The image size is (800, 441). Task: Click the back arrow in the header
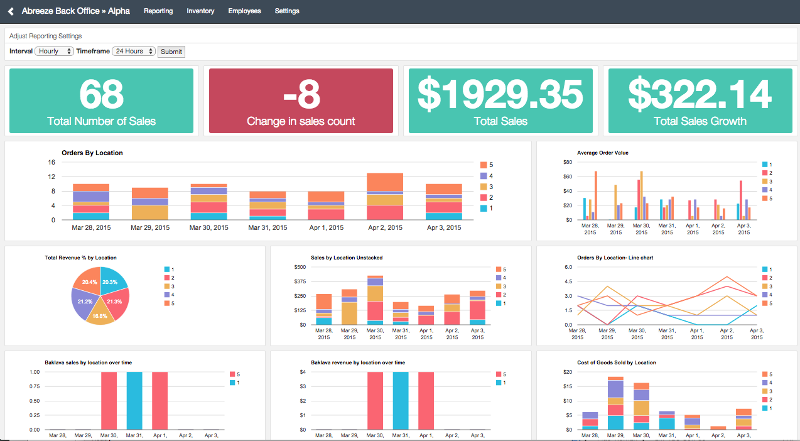point(12,11)
